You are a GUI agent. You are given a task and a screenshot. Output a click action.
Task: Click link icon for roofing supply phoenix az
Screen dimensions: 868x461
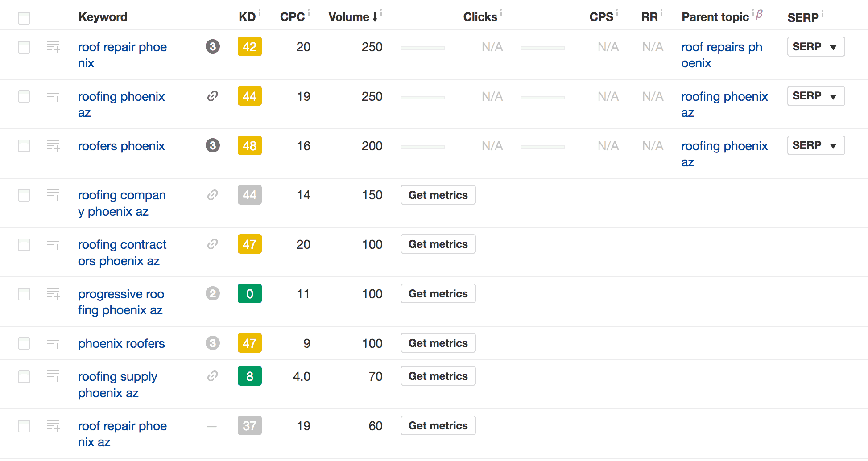[213, 376]
